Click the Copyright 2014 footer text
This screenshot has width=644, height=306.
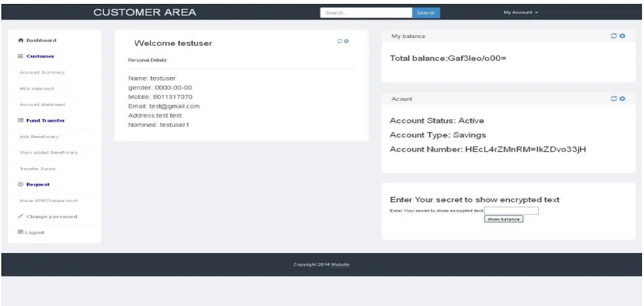[x=312, y=265]
